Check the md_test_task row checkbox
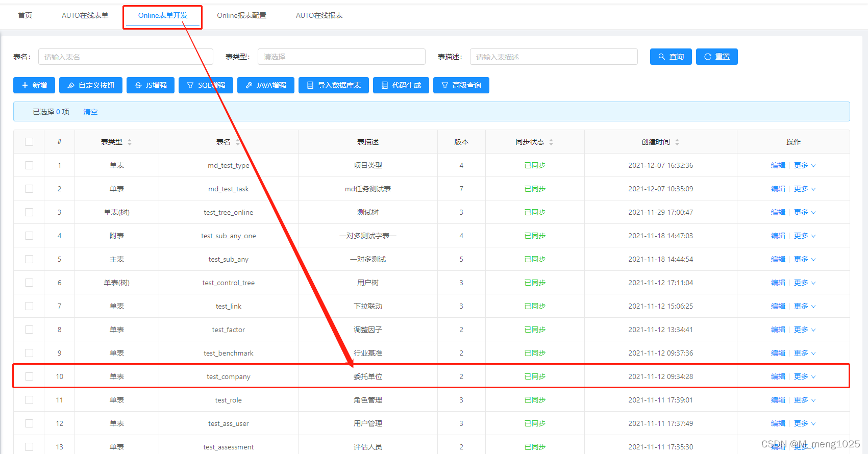Viewport: 868px width, 454px height. click(29, 189)
